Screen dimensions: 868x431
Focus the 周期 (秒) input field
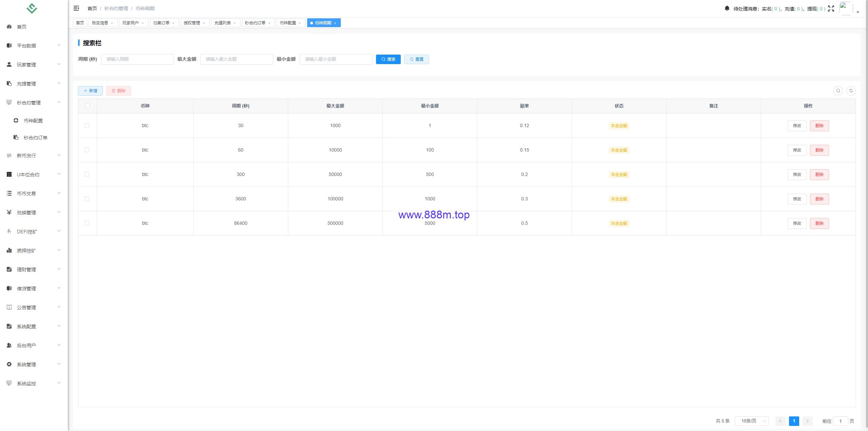(137, 59)
